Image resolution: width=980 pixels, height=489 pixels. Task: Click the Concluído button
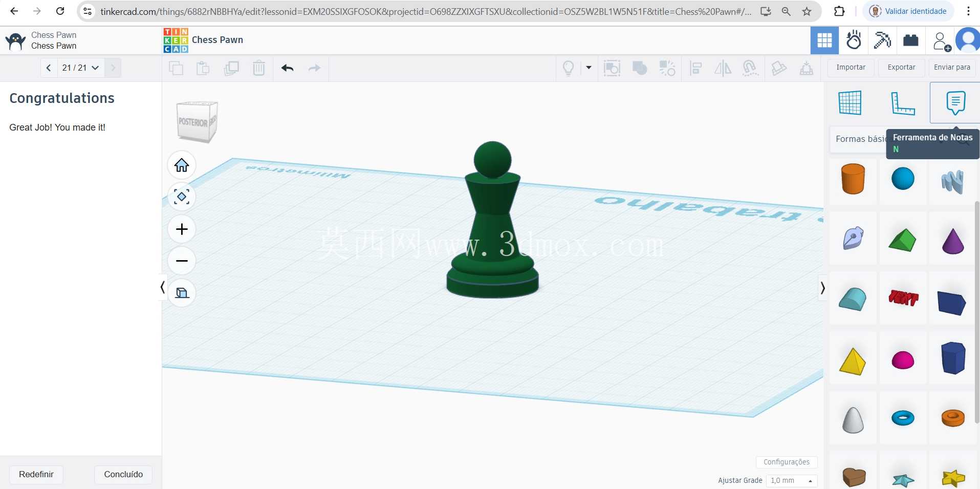tap(123, 475)
